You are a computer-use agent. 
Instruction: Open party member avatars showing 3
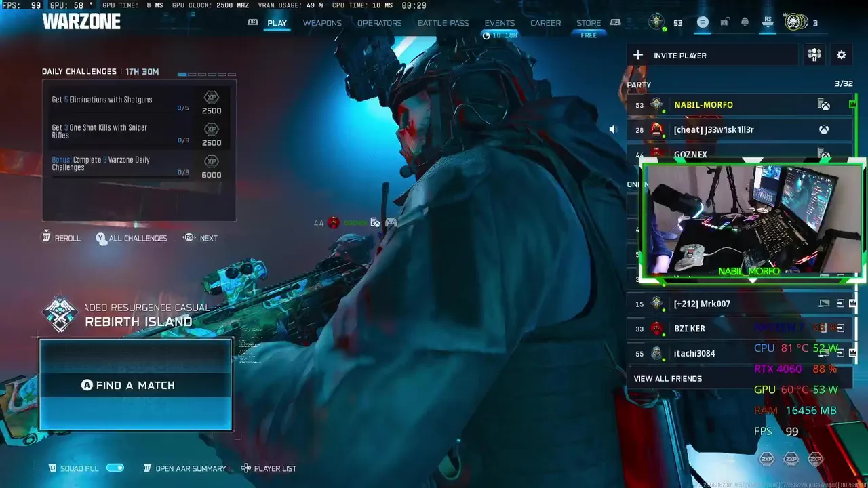pos(796,22)
